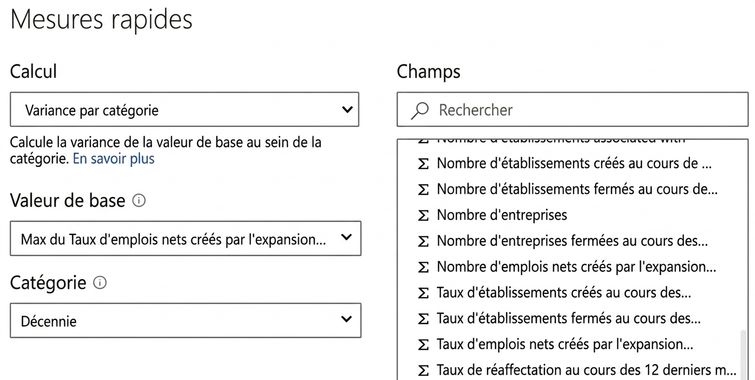Viewport: 755px width, 380px height.
Task: Select Taux de réaffectation au cours des 12 derniers field
Action: (x=586, y=370)
